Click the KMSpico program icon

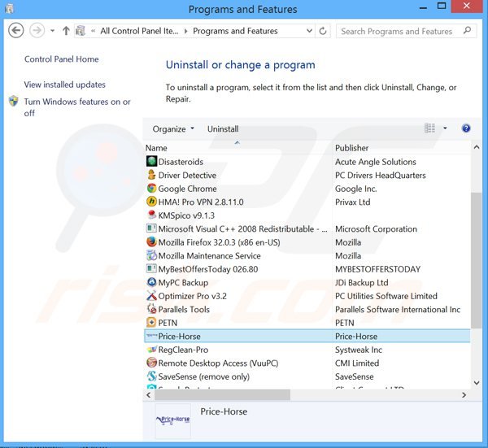(x=151, y=215)
